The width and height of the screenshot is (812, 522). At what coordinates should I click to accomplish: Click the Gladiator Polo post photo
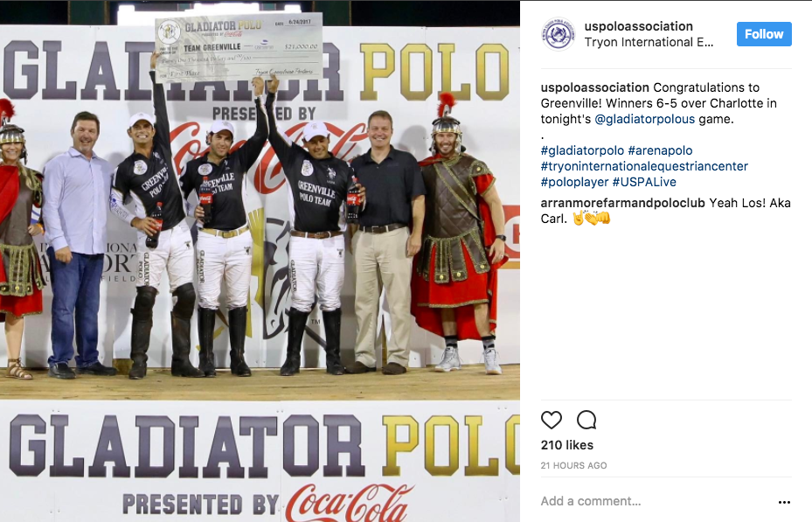pos(260,261)
